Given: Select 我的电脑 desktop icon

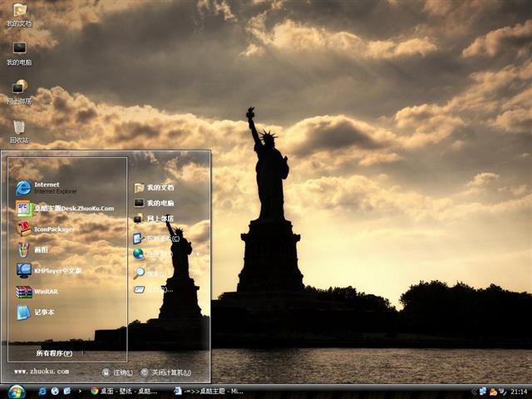Looking at the screenshot, I should pyautogui.click(x=19, y=53).
